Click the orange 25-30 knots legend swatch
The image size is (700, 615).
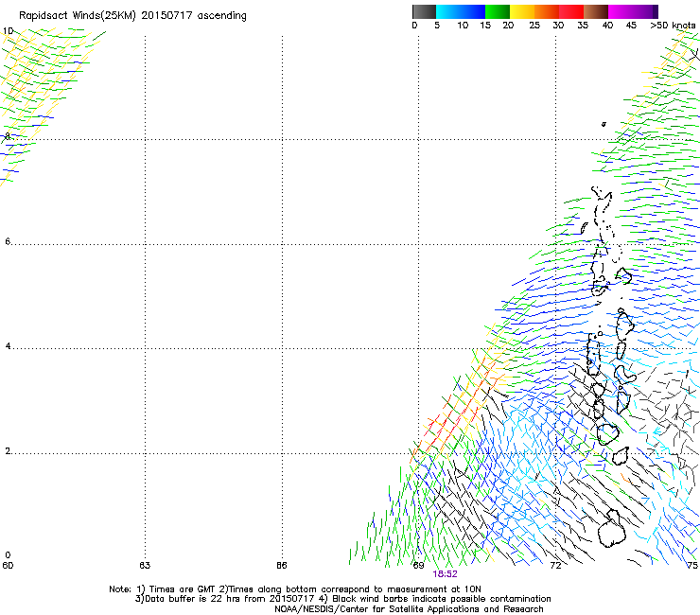(x=547, y=11)
